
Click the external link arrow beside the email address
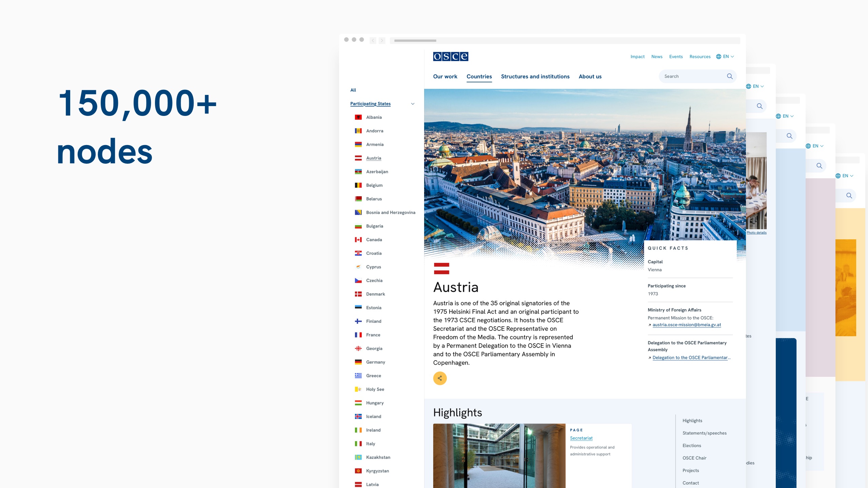649,325
